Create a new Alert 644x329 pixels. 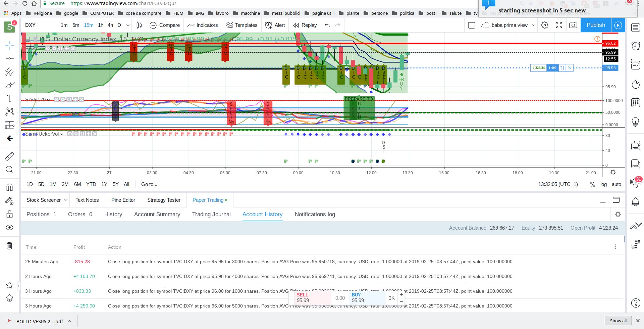point(275,25)
